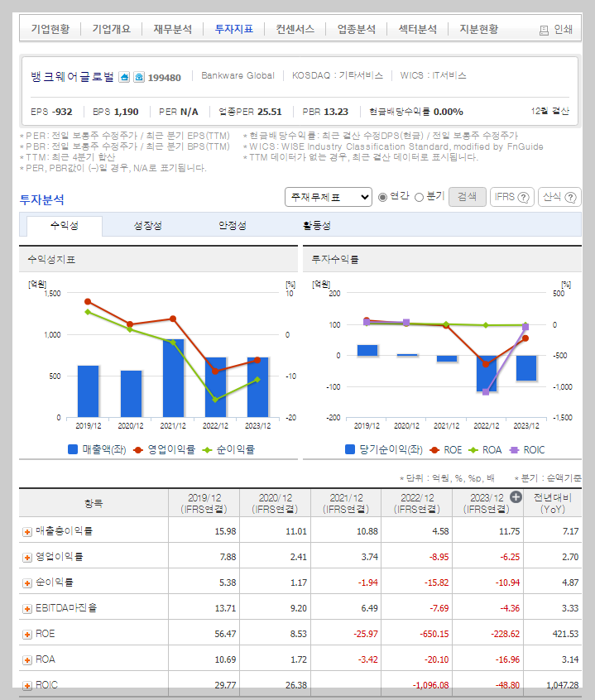
Task: Click the 투자분석 section heading
Action: 41,199
